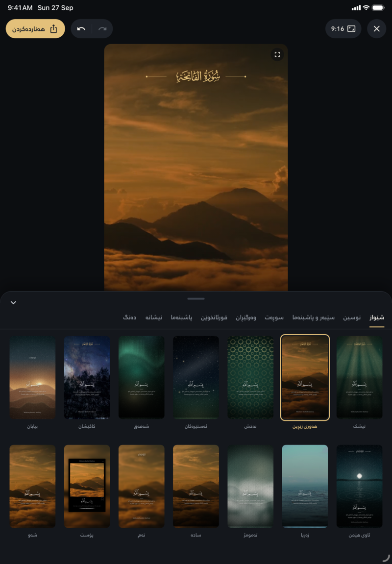Choose the تەموژ style thumbnail
Image resolution: width=392 pixels, height=564 pixels.
250,486
